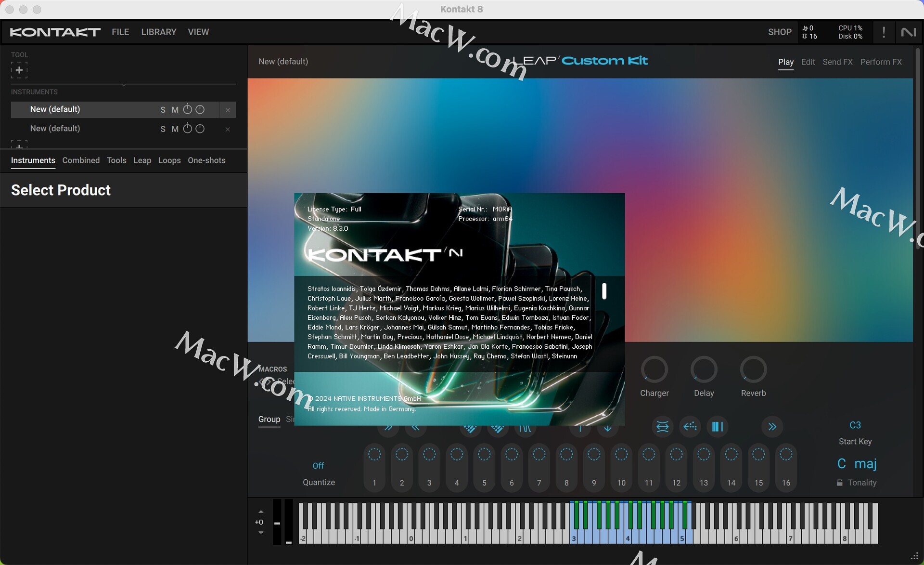Select the Instruments browser tab
This screenshot has height=565, width=924.
point(33,160)
